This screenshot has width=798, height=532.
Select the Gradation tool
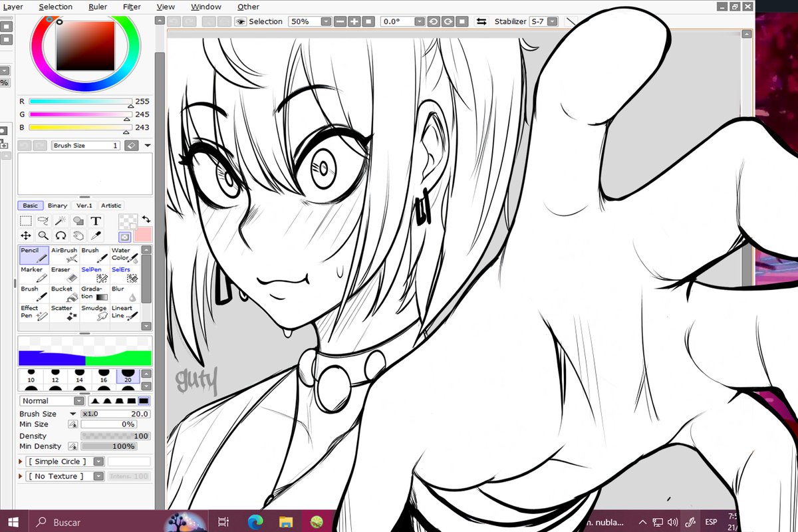click(94, 293)
